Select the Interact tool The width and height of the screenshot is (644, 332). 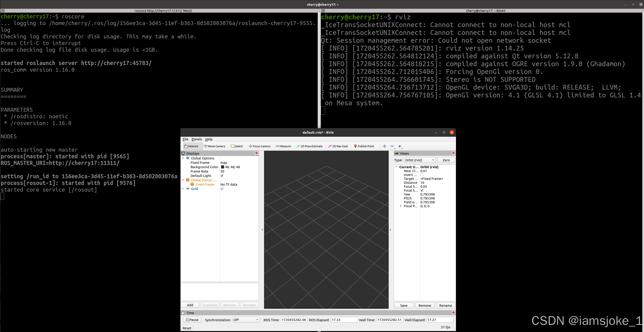[191, 146]
